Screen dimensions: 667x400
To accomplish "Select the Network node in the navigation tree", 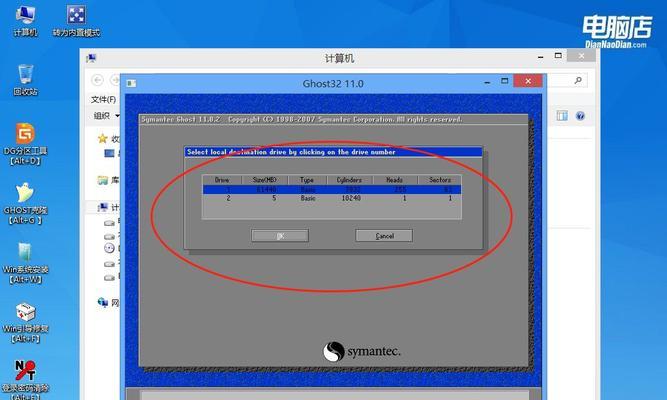I will [103, 302].
